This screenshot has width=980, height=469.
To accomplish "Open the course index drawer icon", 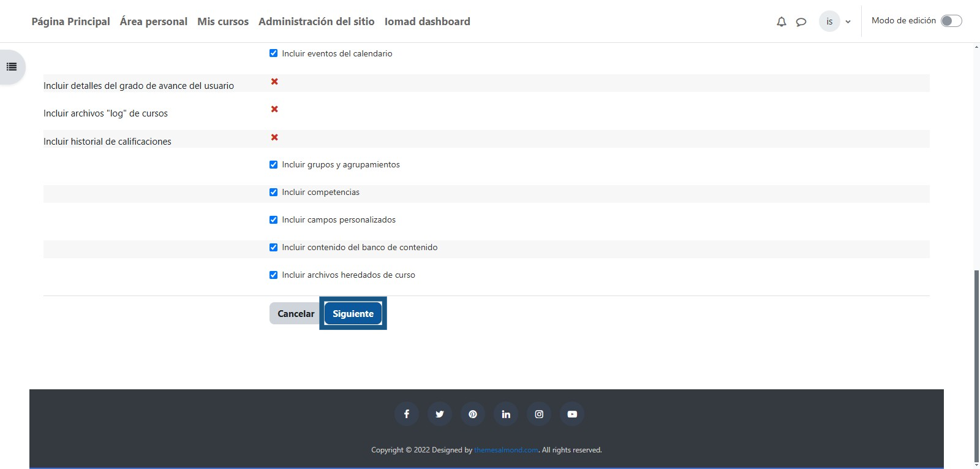I will [x=12, y=67].
